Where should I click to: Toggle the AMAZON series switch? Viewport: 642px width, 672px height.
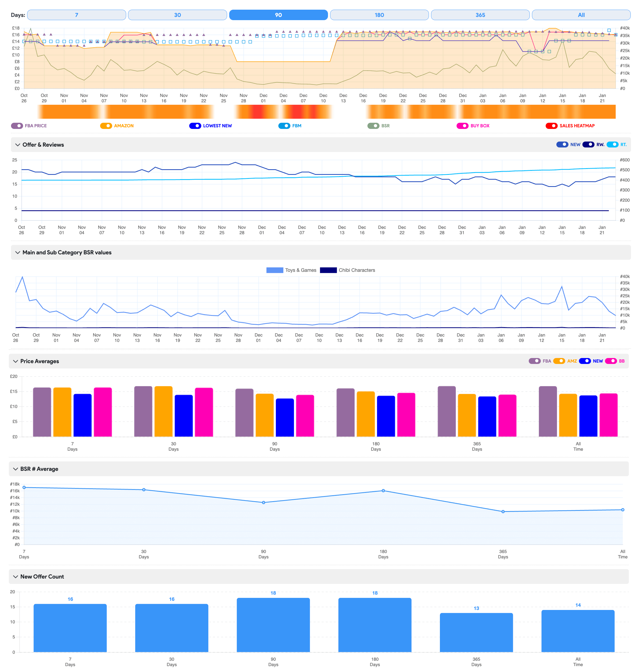(106, 126)
